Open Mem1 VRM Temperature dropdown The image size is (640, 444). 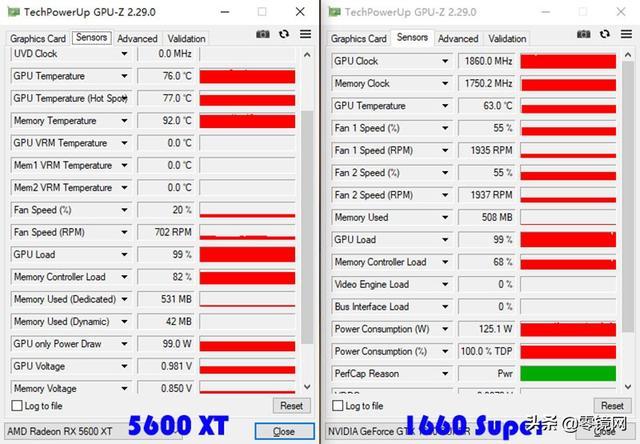click(x=124, y=165)
